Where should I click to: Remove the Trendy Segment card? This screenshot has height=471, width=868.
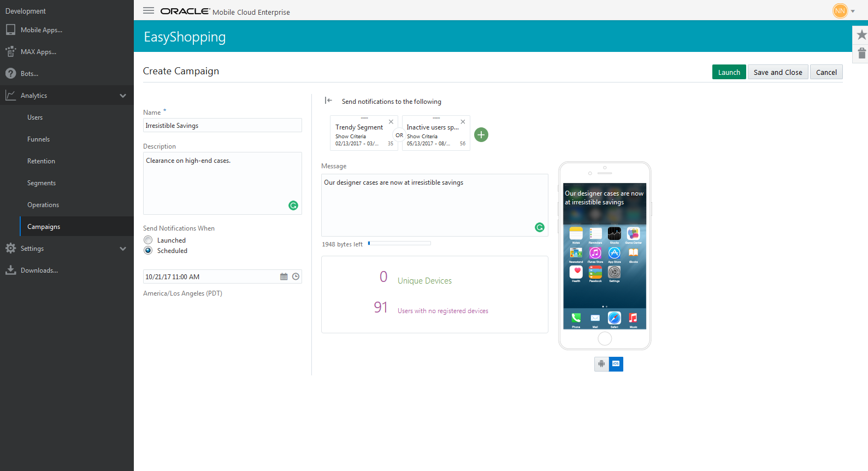tap(391, 122)
